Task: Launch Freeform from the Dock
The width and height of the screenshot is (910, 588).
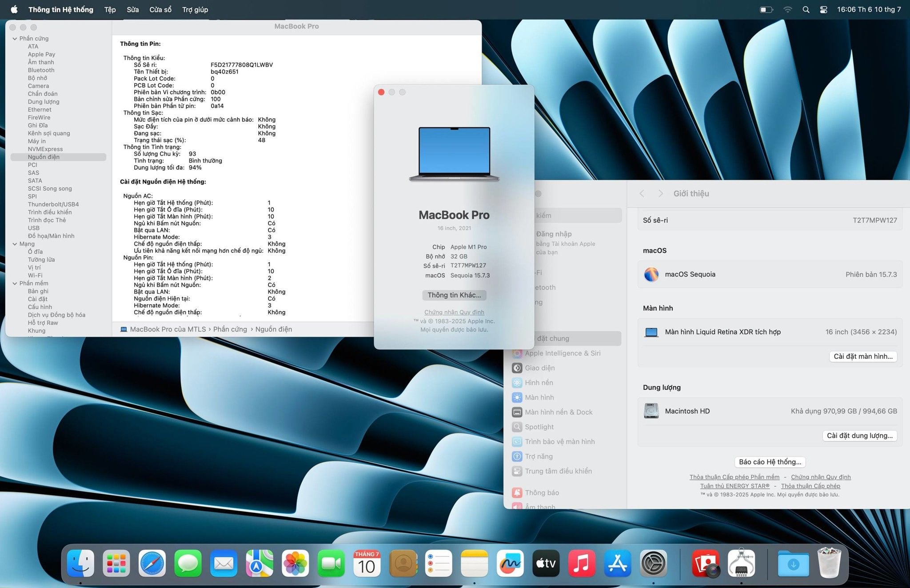Action: click(x=510, y=563)
